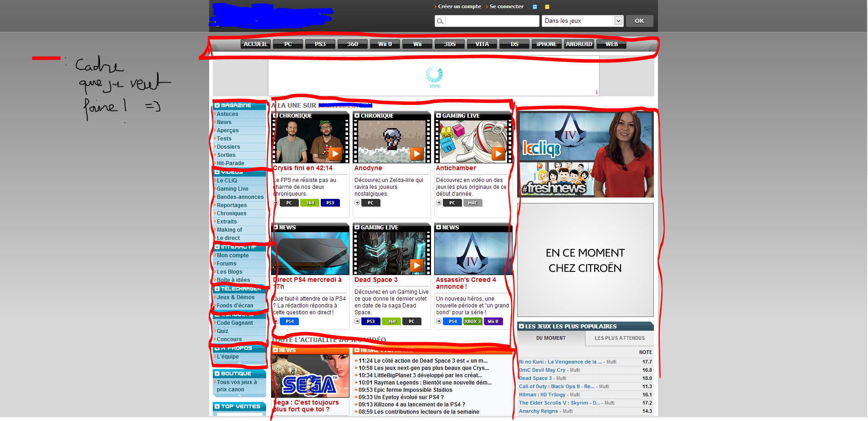
Task: Open the 'Tous vos jeux à prix canon' link
Action: pos(237,386)
